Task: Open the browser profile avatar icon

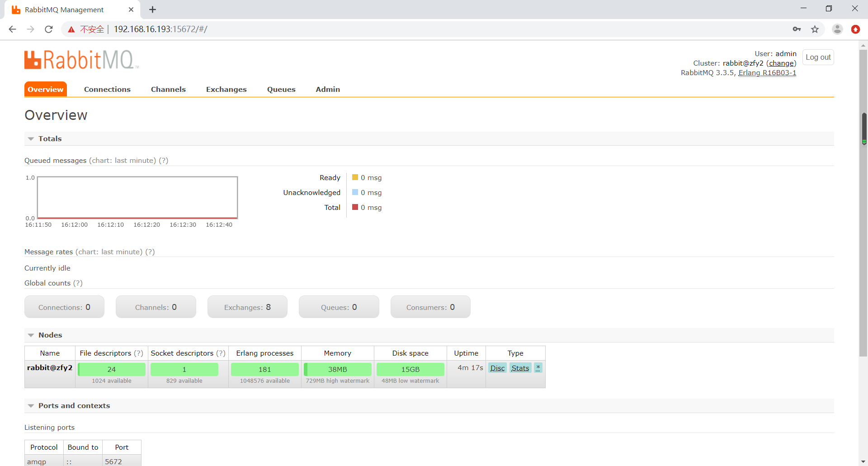Action: [837, 29]
